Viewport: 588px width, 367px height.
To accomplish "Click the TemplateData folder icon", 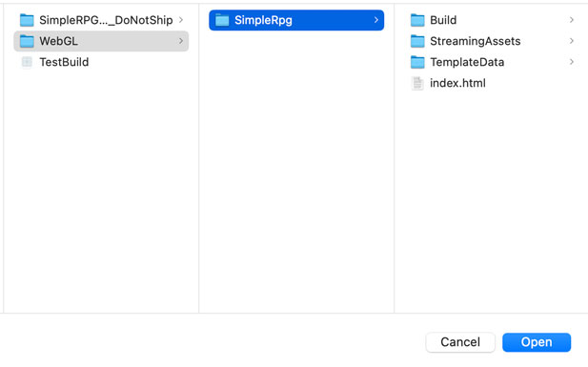I will pyautogui.click(x=417, y=62).
